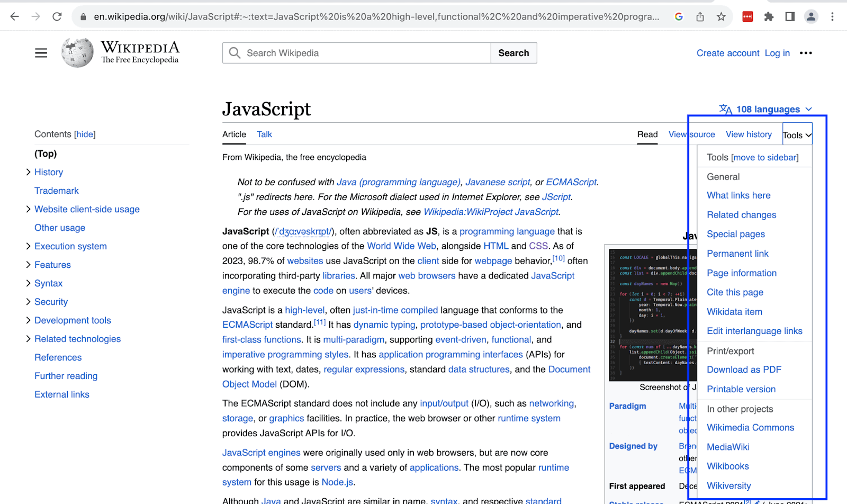
Task: Collapse Contents using the hide link
Action: coord(85,134)
